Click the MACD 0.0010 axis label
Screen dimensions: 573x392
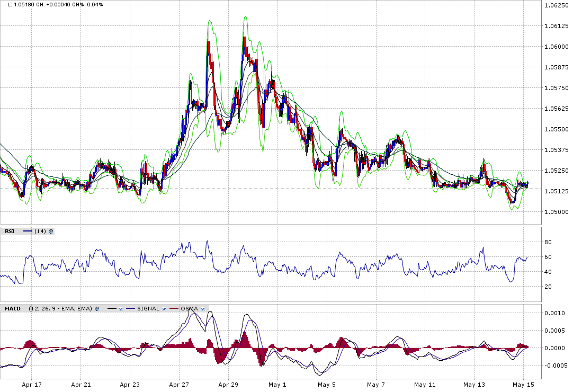tap(554, 313)
